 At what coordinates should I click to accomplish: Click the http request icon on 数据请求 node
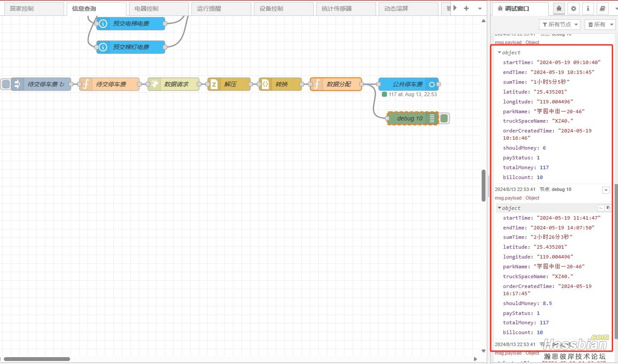click(154, 84)
